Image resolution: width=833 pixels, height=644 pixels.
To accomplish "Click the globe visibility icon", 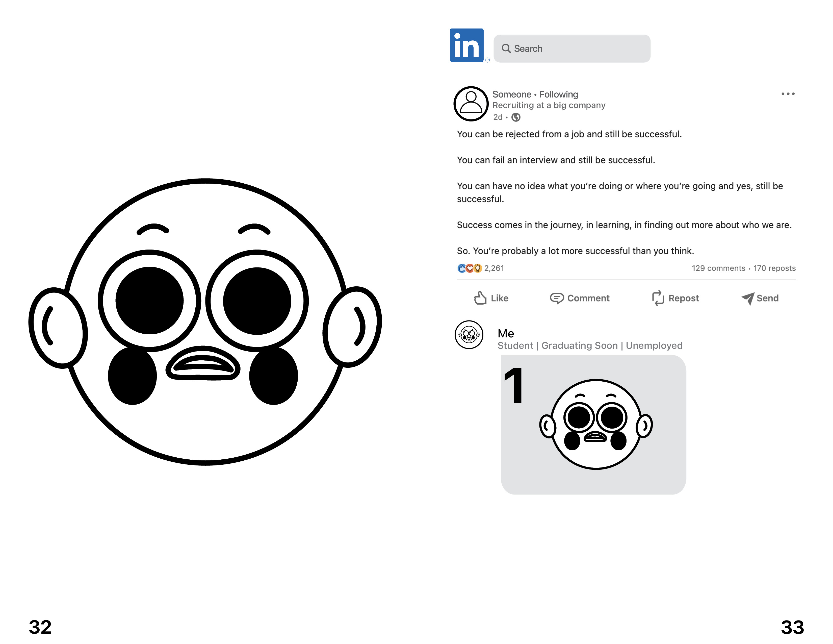I will (516, 117).
